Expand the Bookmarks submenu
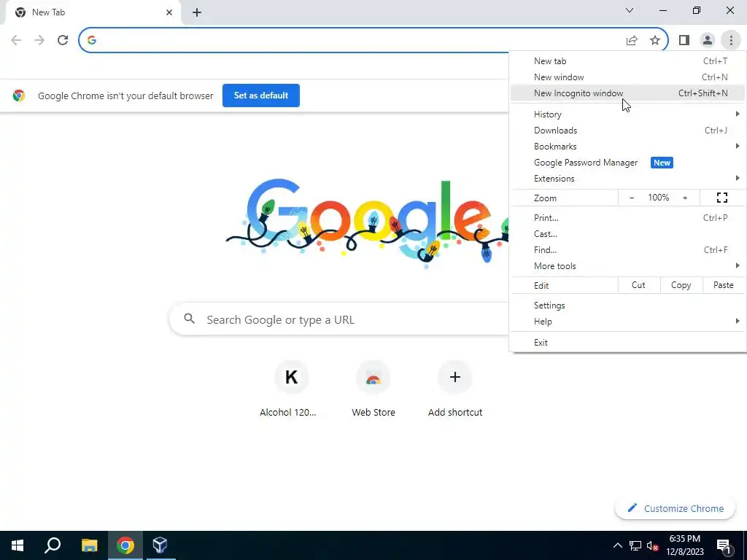This screenshot has height=560, width=747. (x=627, y=147)
